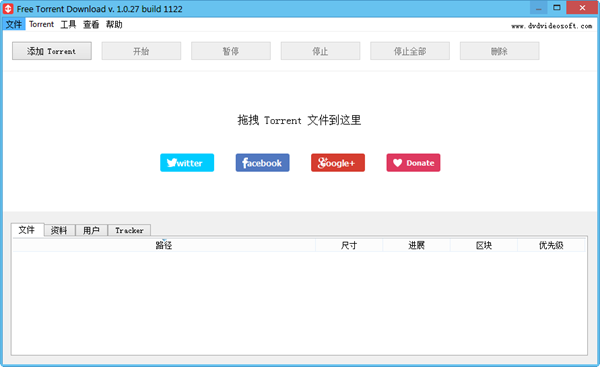
Task: Click the 停止 button
Action: point(320,51)
